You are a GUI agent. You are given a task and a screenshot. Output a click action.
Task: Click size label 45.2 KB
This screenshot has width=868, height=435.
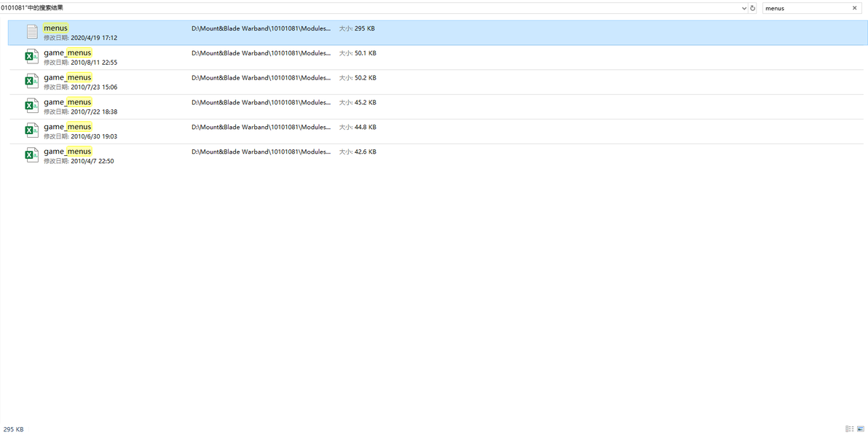coord(358,103)
